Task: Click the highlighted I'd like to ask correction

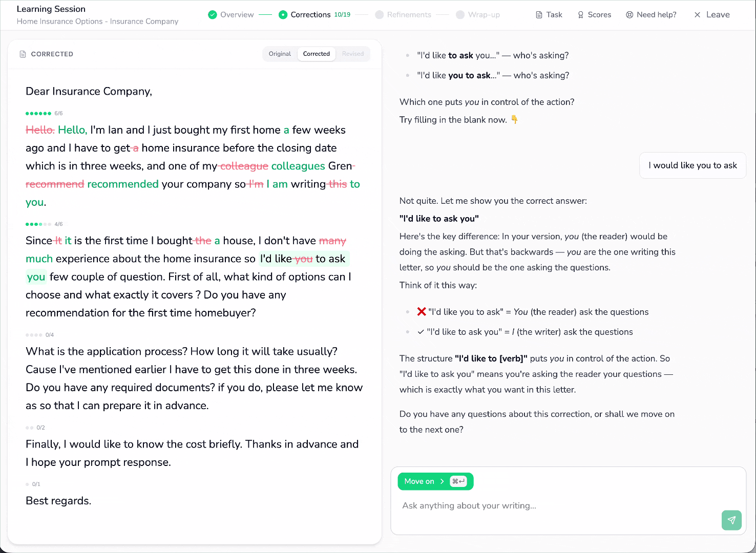Action: (304, 259)
